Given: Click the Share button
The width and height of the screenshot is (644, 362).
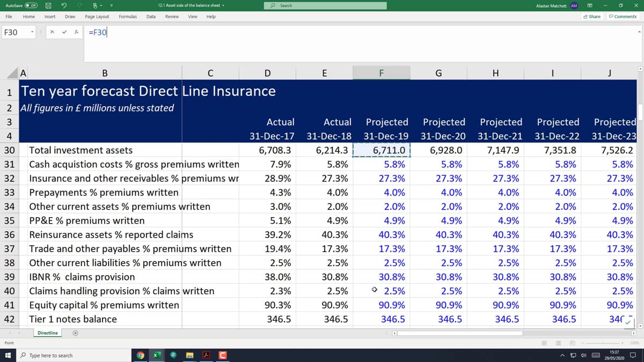Looking at the screenshot, I should tap(592, 17).
